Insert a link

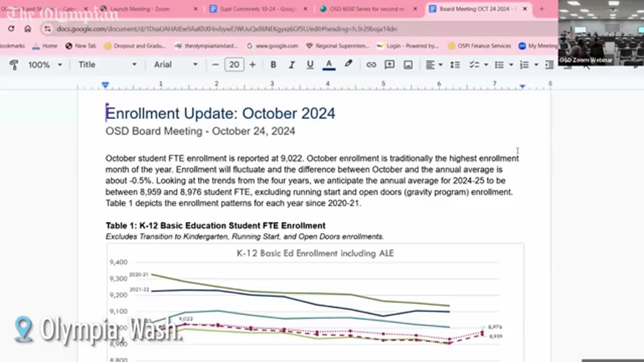[x=372, y=65]
